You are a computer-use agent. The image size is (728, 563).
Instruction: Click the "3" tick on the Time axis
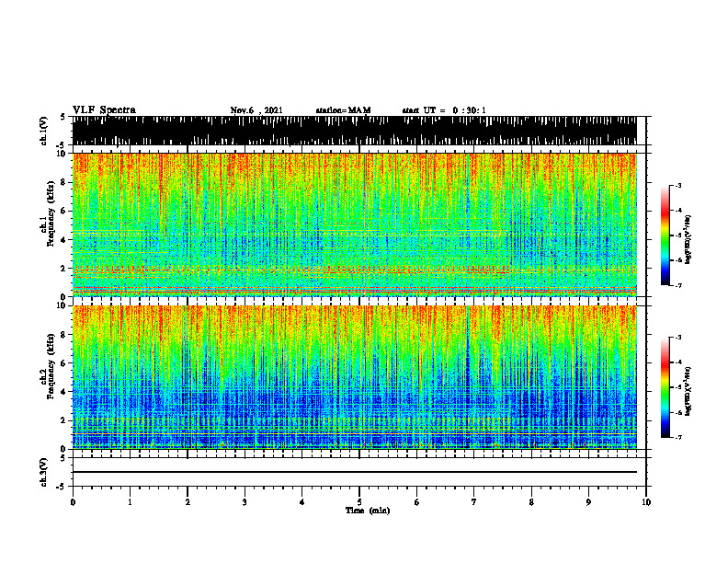(x=245, y=502)
